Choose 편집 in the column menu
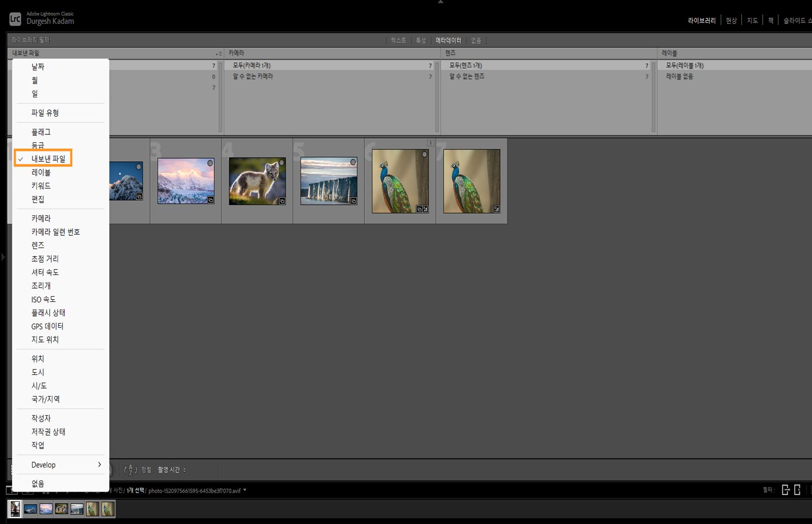 (60, 199)
